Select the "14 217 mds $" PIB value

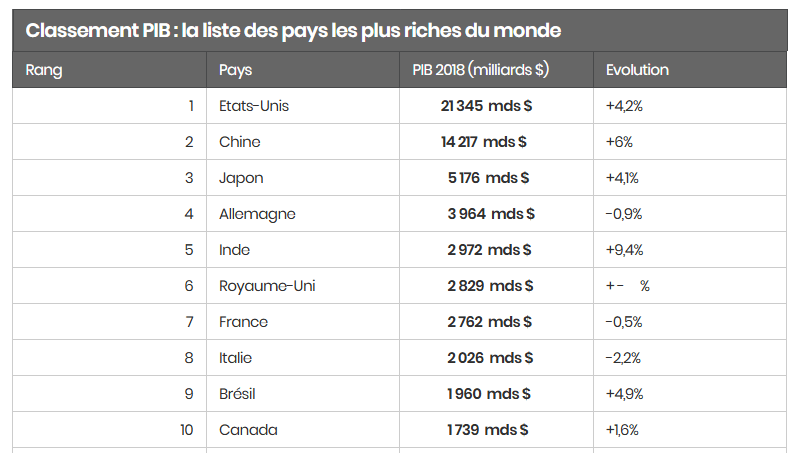pyautogui.click(x=484, y=142)
